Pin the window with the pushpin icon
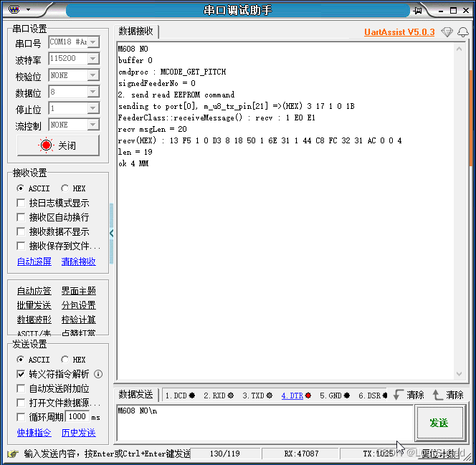Viewport: 476px width, 465px height. (418, 11)
